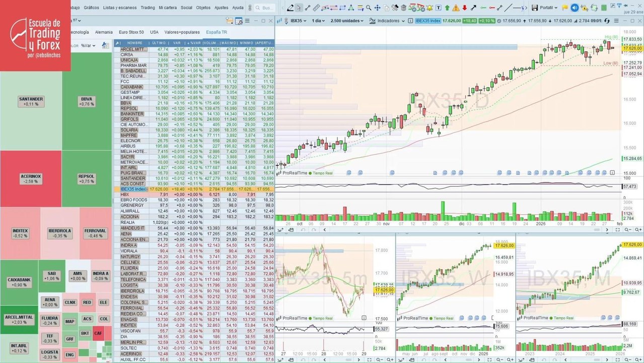Image resolution: width=644 pixels, height=363 pixels.
Task: Switch to the Valores+populares tab
Action: coord(182,32)
